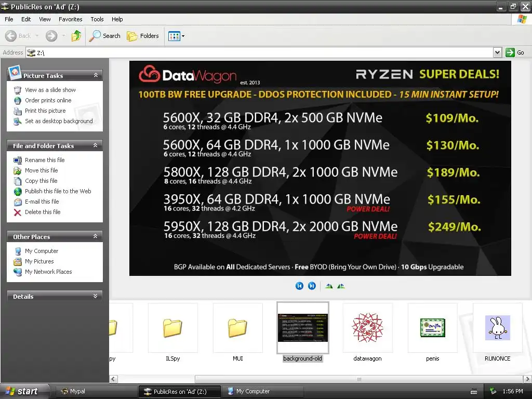Image resolution: width=532 pixels, height=399 pixels.
Task: Show the next image in filmstrip
Action: (312, 286)
